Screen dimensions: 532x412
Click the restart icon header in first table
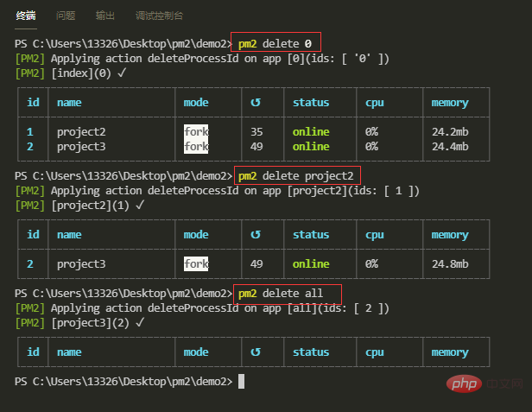pyautogui.click(x=256, y=103)
